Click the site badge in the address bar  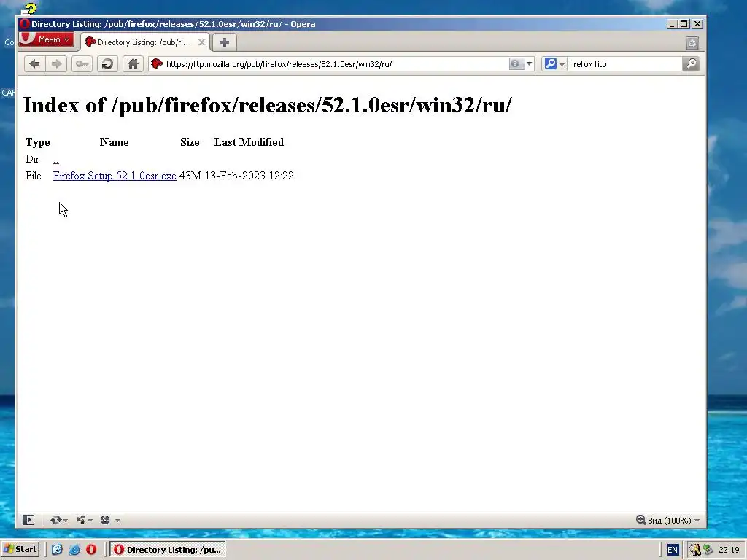click(157, 64)
